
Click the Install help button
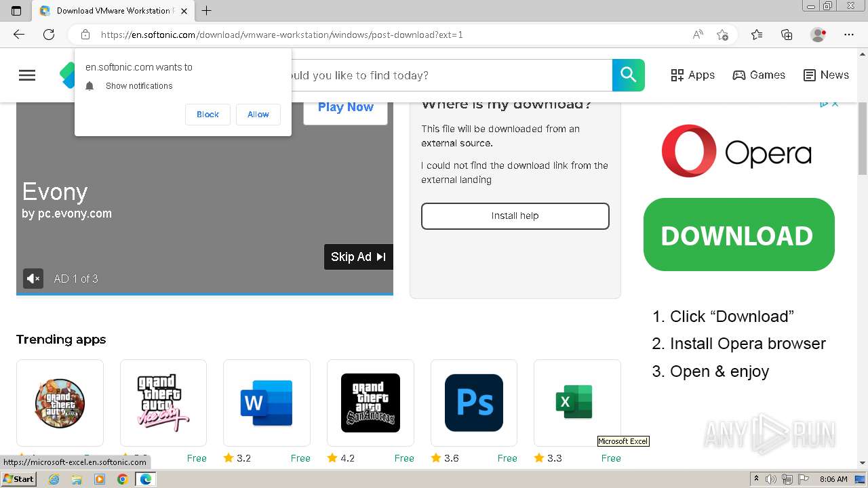pyautogui.click(x=515, y=216)
